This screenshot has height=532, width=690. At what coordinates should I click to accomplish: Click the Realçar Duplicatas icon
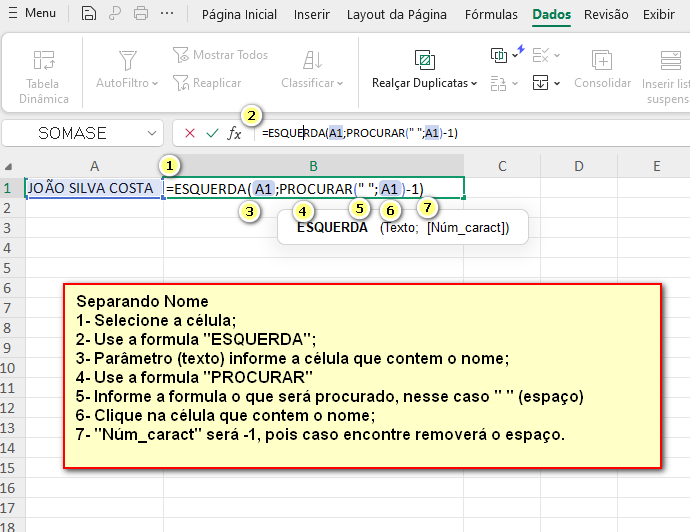tap(424, 59)
